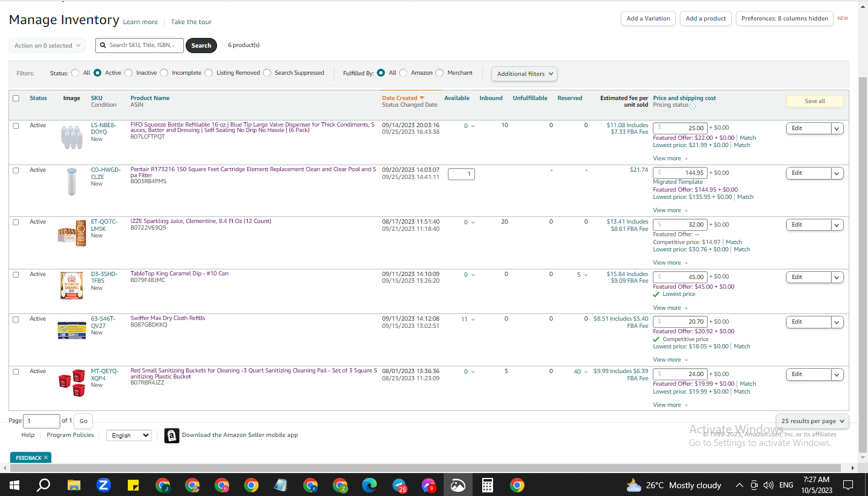Open Preferences: 8 columns hidden
Viewport: 868px width, 496px height.
[x=785, y=19]
